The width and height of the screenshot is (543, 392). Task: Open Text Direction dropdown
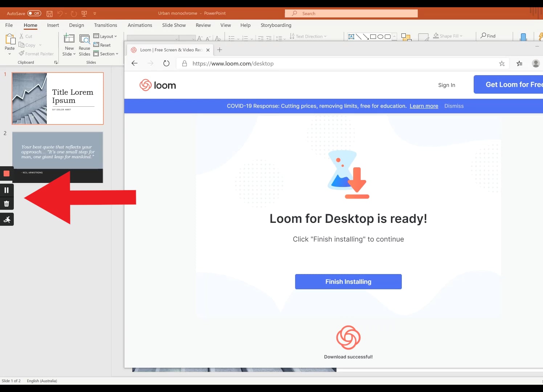[308, 36]
